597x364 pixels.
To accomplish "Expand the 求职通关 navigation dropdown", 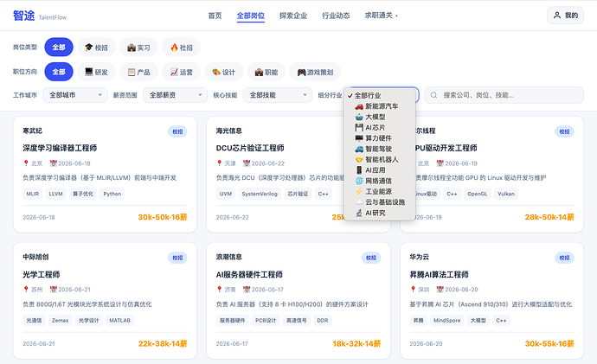I will click(x=381, y=16).
